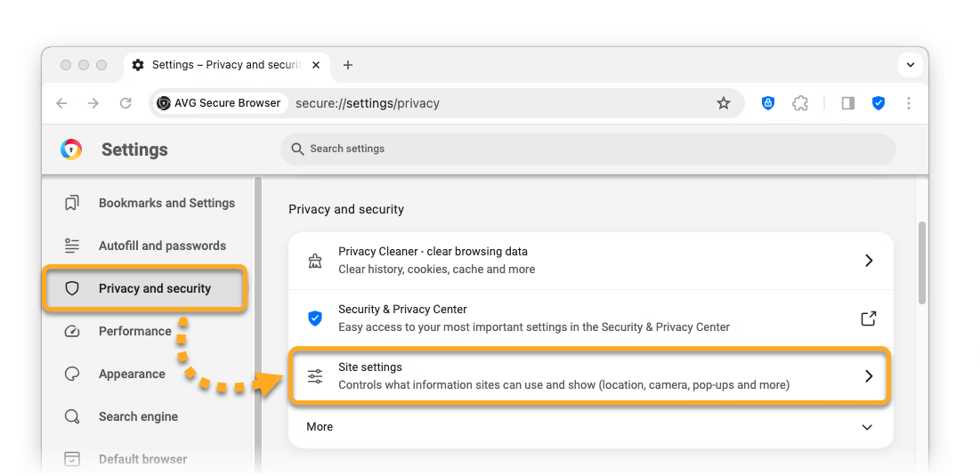
Task: Open Performance settings in sidebar
Action: point(134,331)
